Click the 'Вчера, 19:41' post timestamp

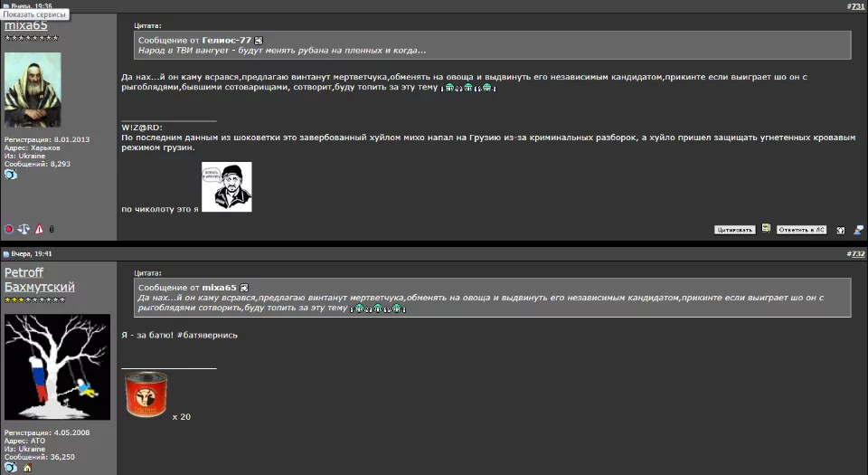click(x=32, y=254)
